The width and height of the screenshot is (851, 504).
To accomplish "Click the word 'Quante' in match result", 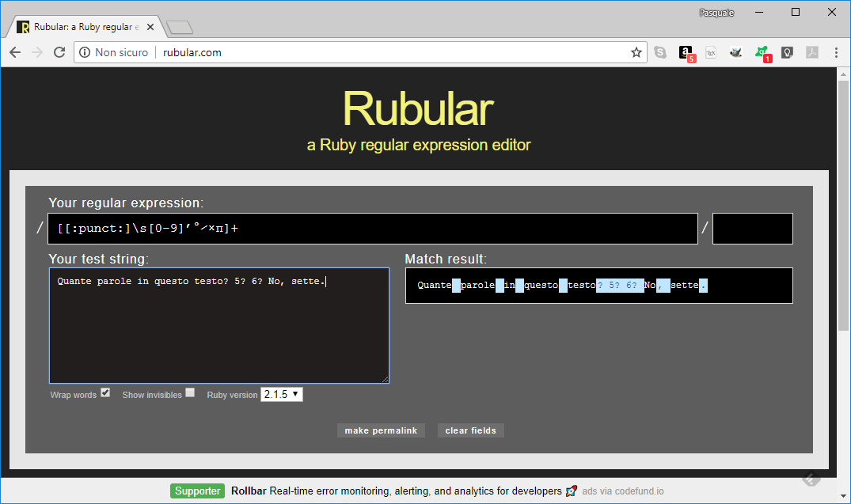I will [x=434, y=285].
